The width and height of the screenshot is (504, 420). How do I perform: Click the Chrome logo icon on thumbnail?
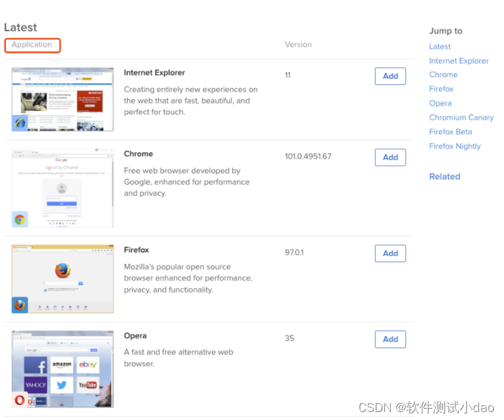click(20, 219)
